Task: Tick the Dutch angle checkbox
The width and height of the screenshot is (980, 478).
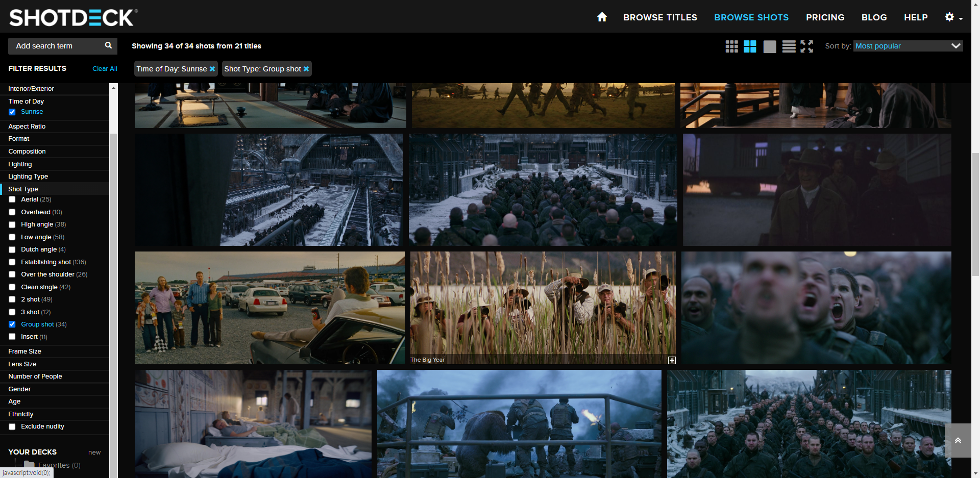Action: (12, 249)
